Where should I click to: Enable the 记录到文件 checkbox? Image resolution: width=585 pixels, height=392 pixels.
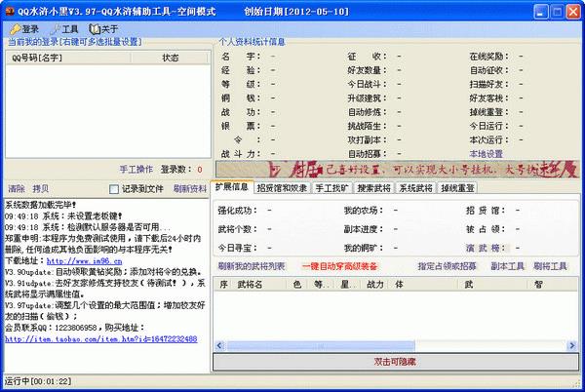click(x=113, y=188)
